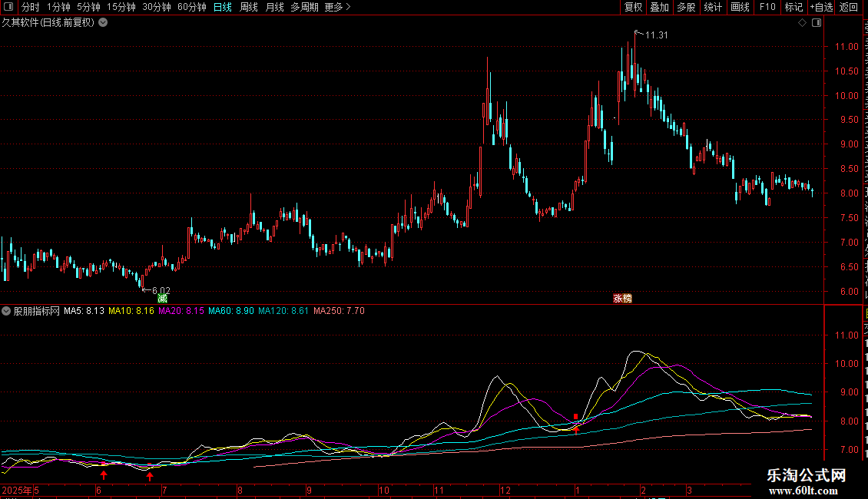The image size is (868, 499).
Task: Click the 涨榜 marker below the chart
Action: 622,298
